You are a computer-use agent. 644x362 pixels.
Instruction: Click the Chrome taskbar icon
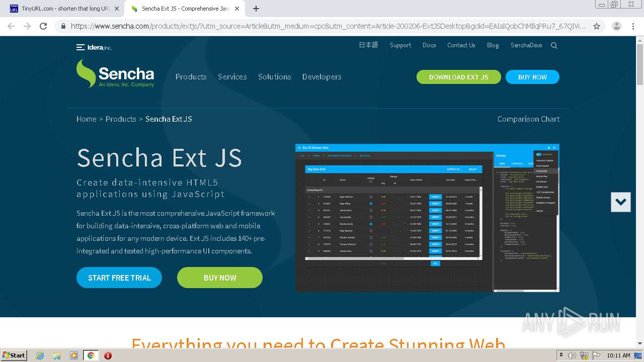(x=91, y=355)
